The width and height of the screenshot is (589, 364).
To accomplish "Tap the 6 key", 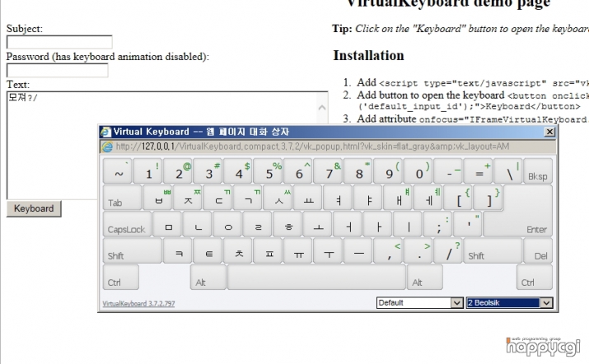I will [x=298, y=171].
